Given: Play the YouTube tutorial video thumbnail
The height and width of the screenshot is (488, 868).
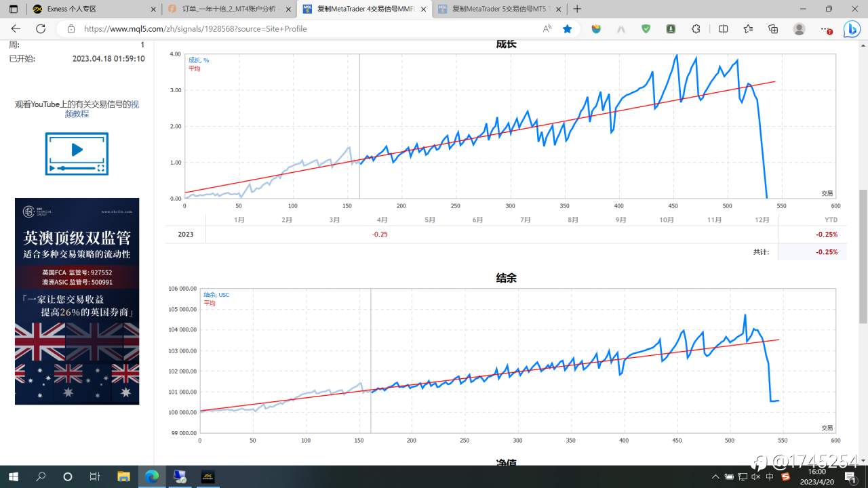Looking at the screenshot, I should [x=77, y=153].
